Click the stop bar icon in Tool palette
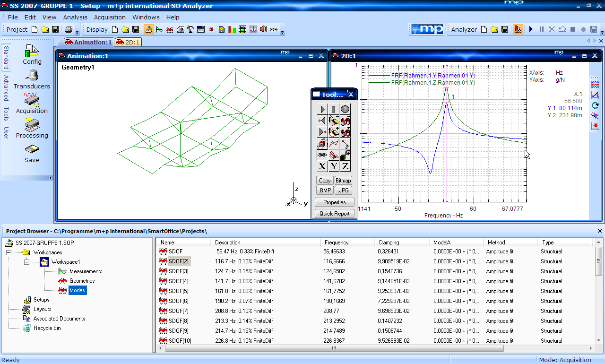605x364 pixels. [x=334, y=109]
